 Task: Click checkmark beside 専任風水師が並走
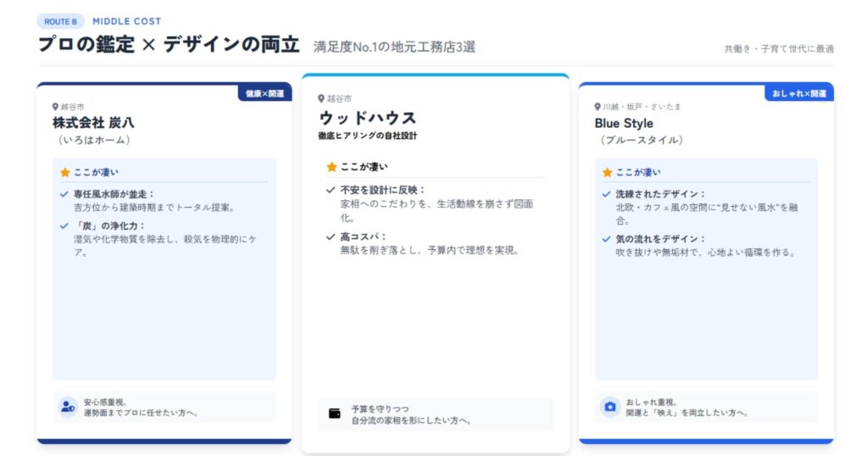(64, 194)
